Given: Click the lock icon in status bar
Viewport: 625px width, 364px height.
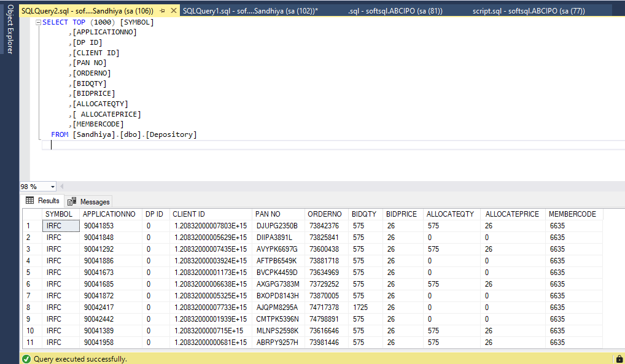Looking at the screenshot, I should (618, 358).
